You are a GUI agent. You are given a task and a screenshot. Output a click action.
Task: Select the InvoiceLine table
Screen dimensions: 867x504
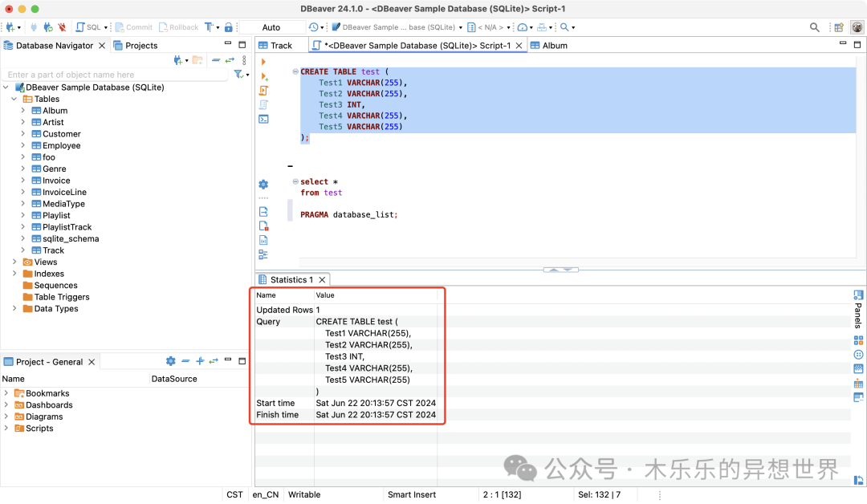64,192
